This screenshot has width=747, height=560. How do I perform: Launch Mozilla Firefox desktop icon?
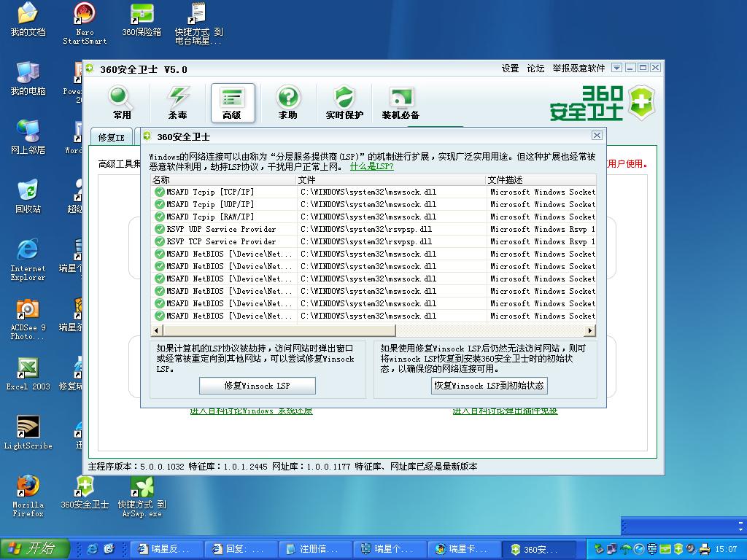tap(28, 496)
